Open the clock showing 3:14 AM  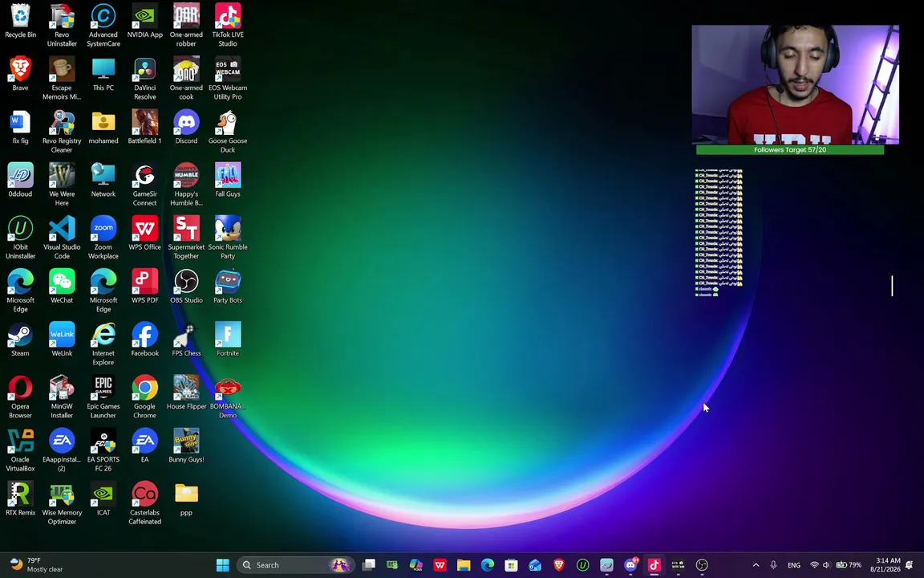point(888,565)
